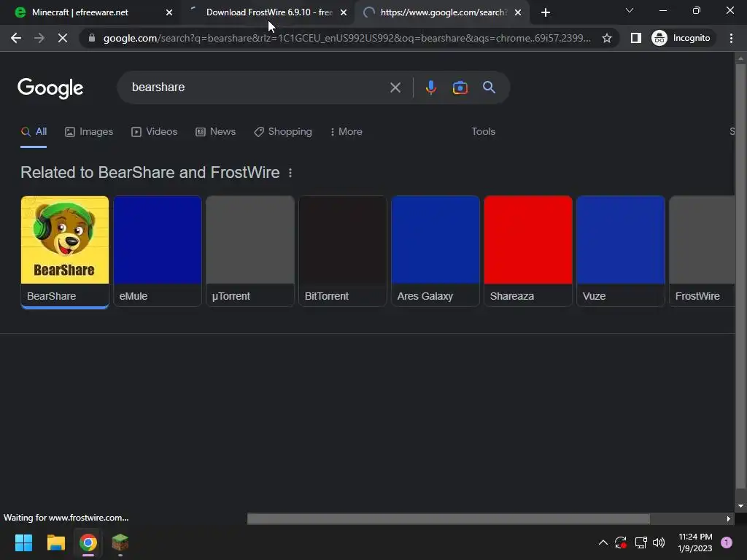The image size is (747, 560).
Task: Open File Explorer from taskbar
Action: (x=55, y=542)
